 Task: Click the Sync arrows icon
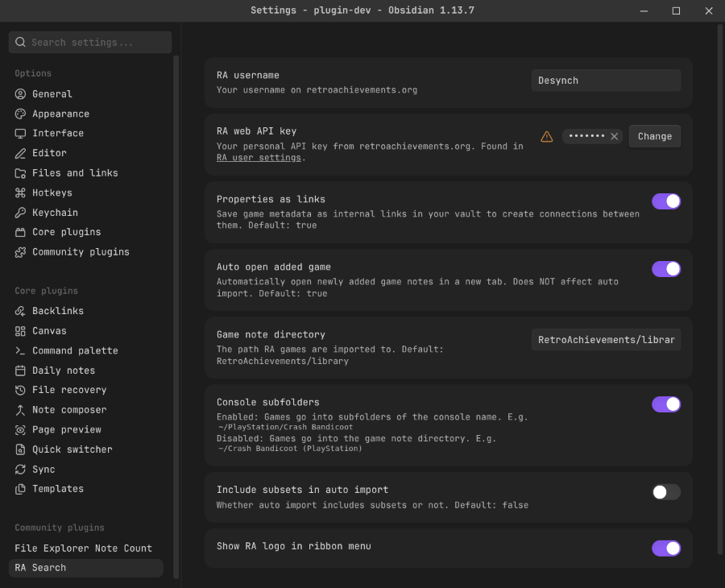click(20, 470)
